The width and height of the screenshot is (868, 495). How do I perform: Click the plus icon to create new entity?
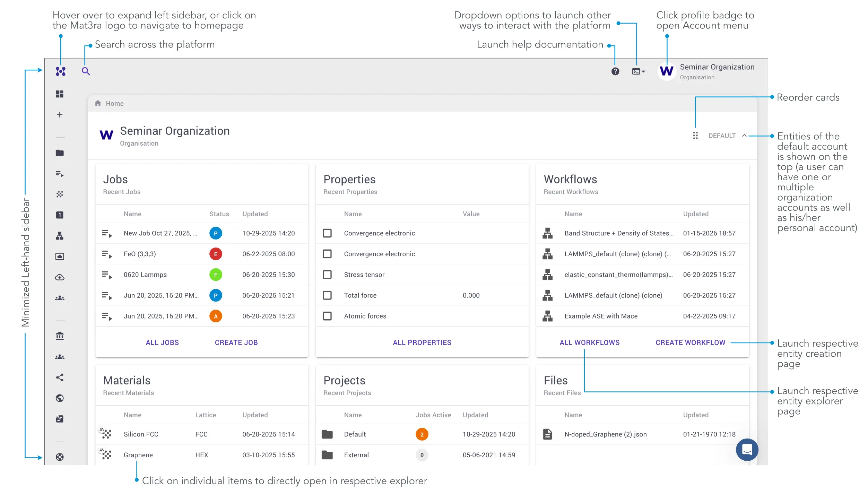(x=60, y=115)
